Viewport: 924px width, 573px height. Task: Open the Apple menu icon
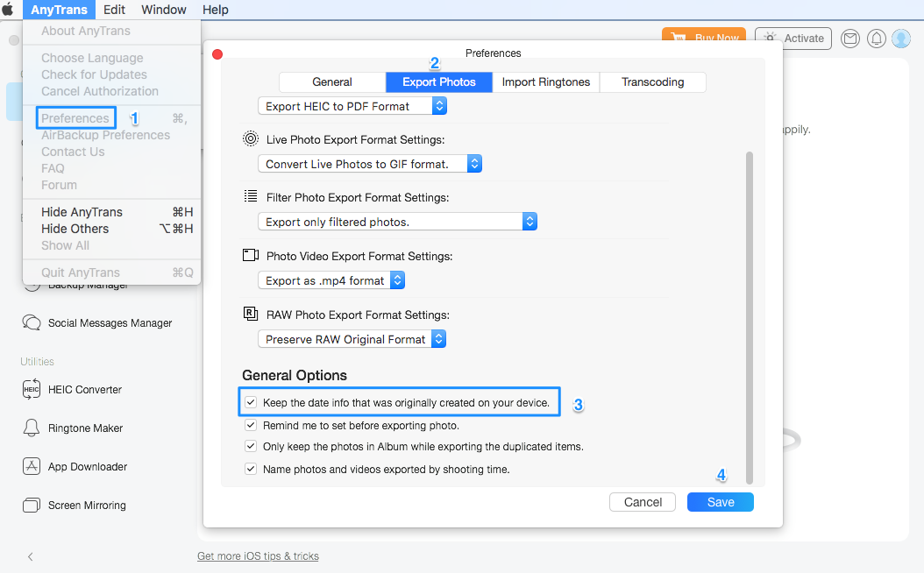point(8,10)
